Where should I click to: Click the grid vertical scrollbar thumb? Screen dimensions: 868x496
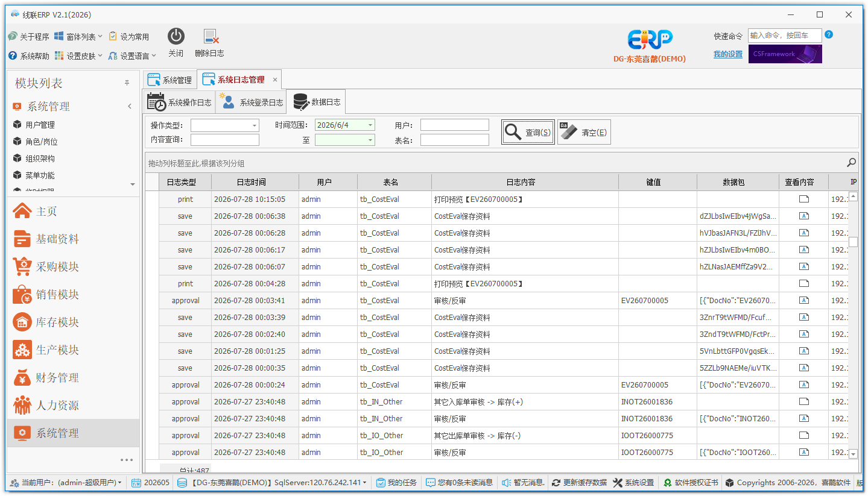[853, 242]
